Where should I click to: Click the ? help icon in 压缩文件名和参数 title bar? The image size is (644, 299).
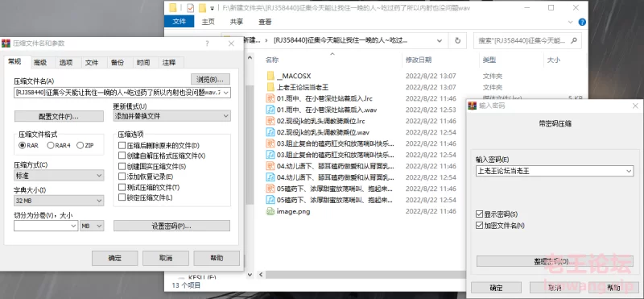(x=207, y=44)
